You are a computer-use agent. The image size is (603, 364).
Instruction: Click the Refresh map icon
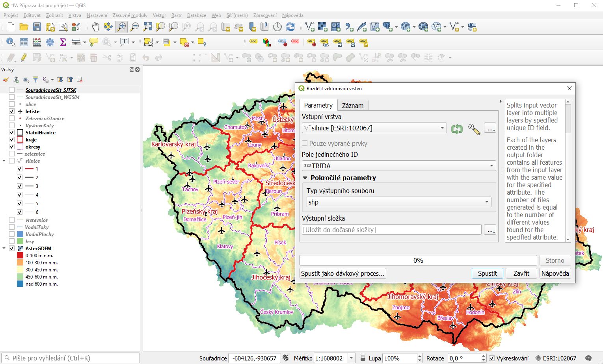pyautogui.click(x=290, y=27)
